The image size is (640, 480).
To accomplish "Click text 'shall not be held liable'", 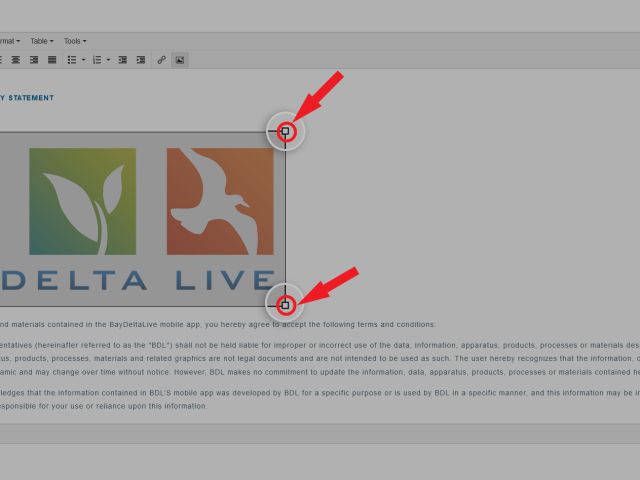I will pyautogui.click(x=217, y=345).
